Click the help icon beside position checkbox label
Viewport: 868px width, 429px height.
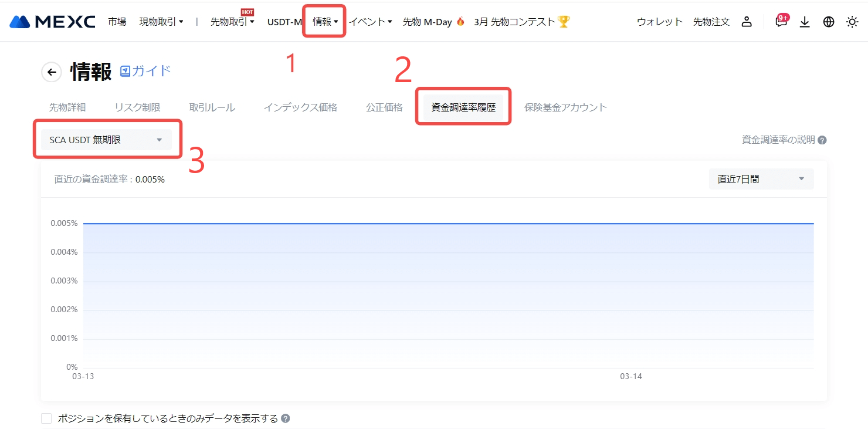tap(286, 418)
